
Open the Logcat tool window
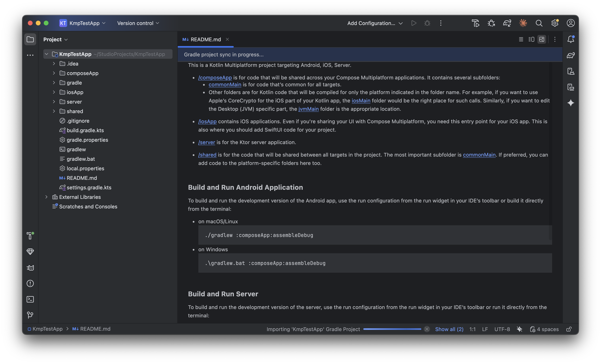click(30, 268)
